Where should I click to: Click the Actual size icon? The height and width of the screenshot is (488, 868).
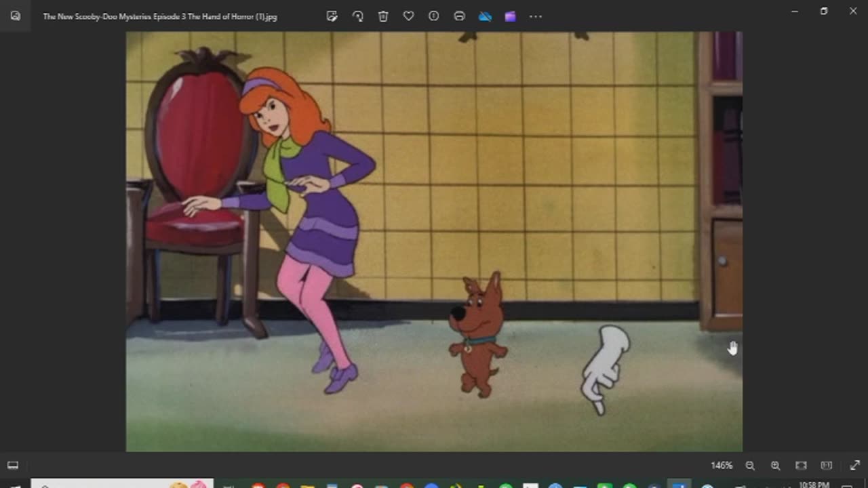pos(826,466)
